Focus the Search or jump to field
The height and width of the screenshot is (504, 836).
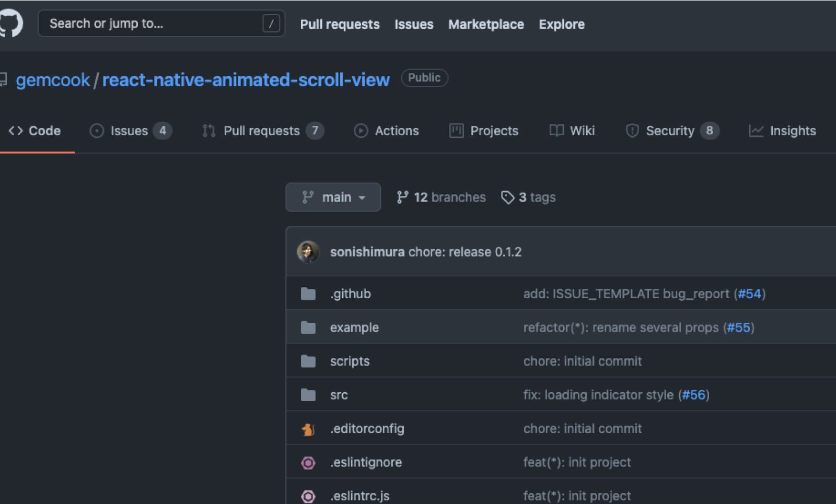point(161,24)
